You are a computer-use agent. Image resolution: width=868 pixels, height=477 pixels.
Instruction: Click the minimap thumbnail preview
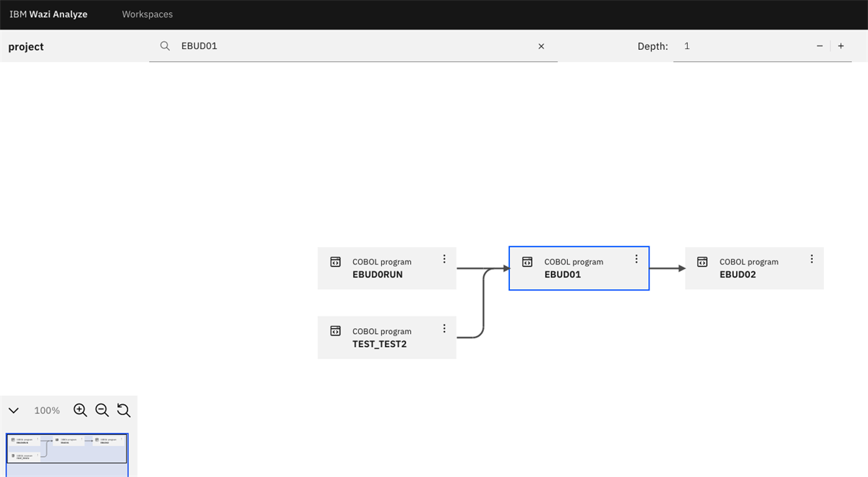coord(67,450)
